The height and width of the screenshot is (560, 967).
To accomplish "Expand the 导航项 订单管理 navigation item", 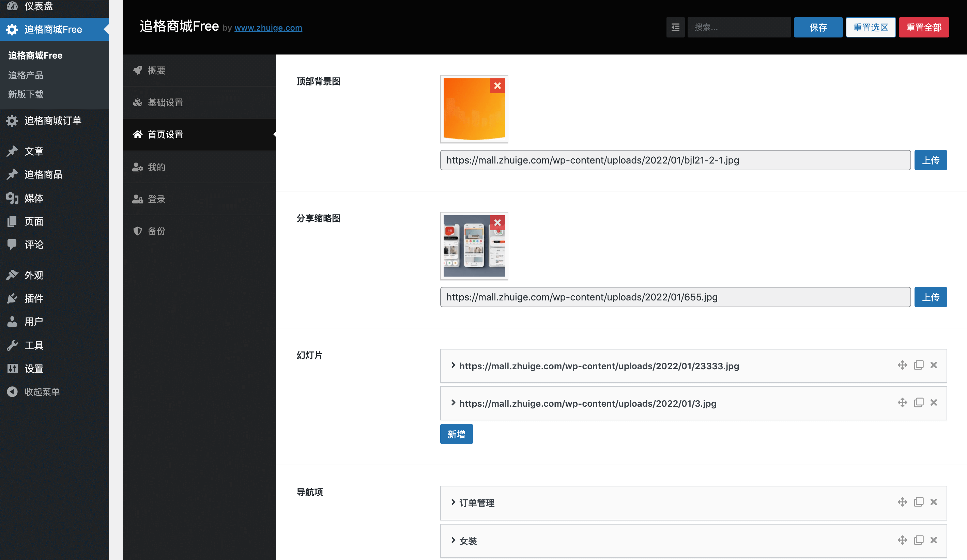I will pos(453,502).
